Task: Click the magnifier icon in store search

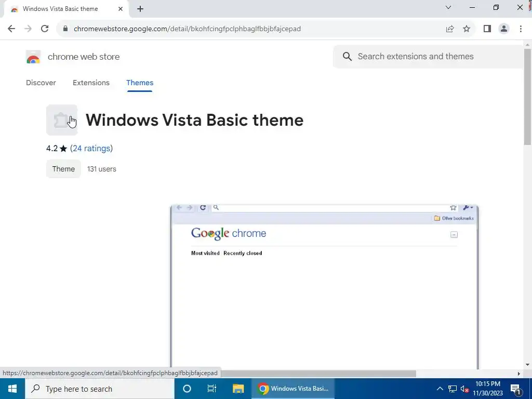Action: click(x=347, y=56)
